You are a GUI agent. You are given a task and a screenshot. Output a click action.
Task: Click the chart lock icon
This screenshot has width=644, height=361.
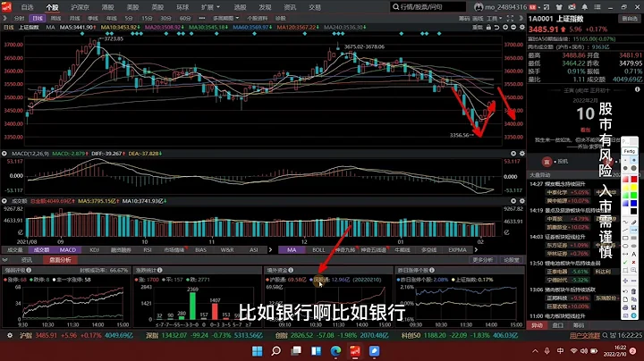488,27
